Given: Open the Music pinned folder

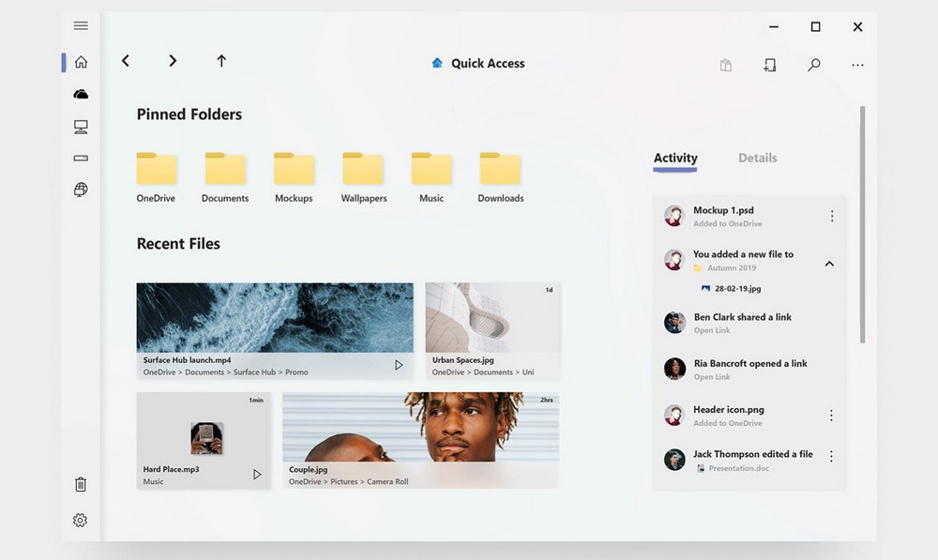Looking at the screenshot, I should tap(431, 177).
